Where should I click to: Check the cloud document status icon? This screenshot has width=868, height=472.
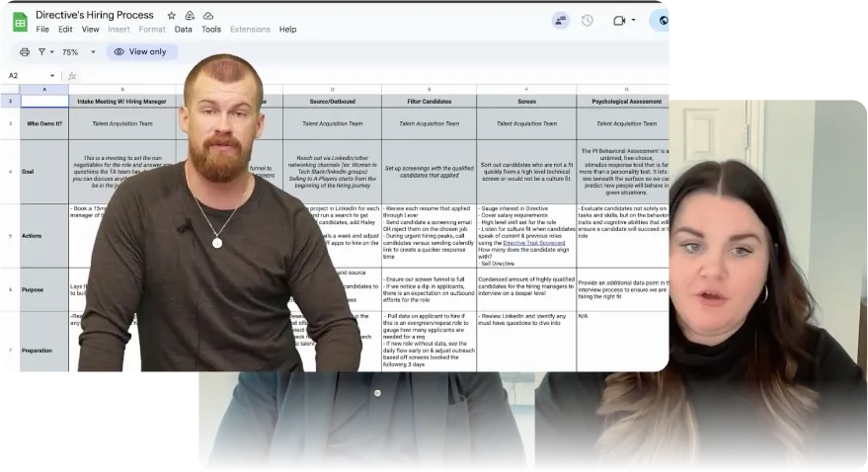(208, 16)
